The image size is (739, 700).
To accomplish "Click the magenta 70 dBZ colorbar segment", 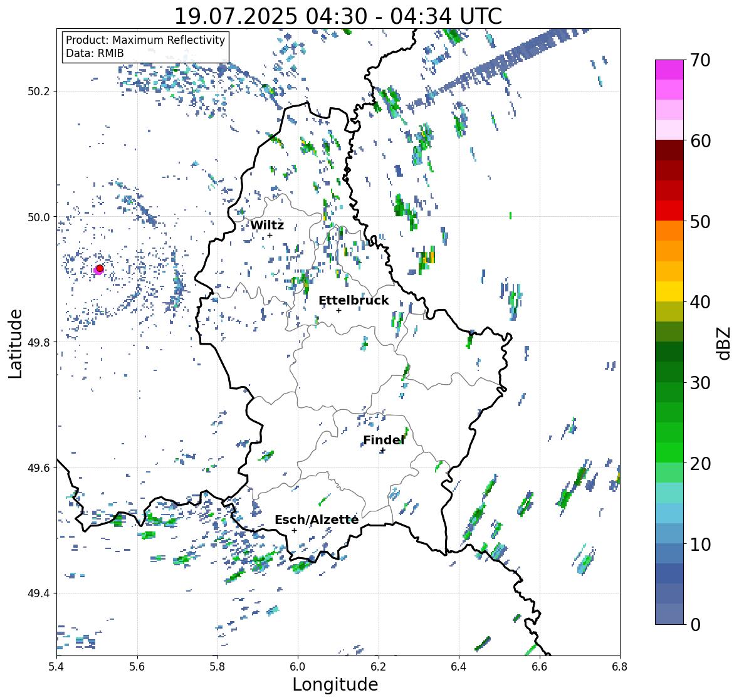I will (669, 70).
